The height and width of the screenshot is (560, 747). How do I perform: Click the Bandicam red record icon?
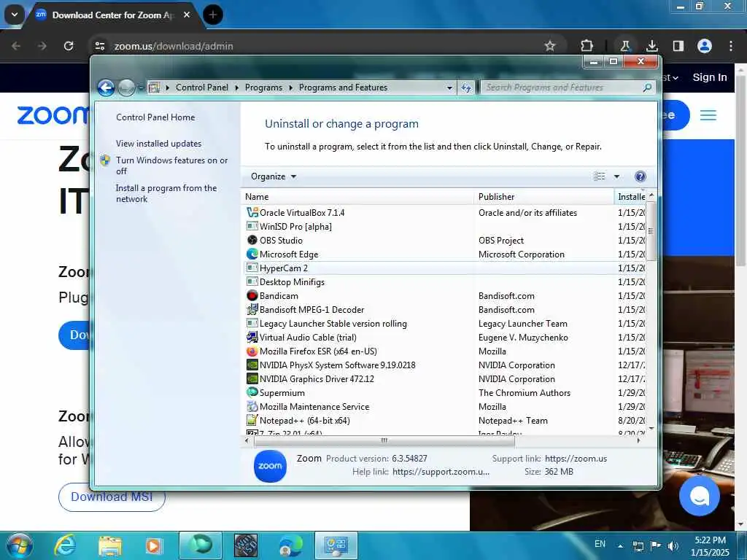(252, 295)
